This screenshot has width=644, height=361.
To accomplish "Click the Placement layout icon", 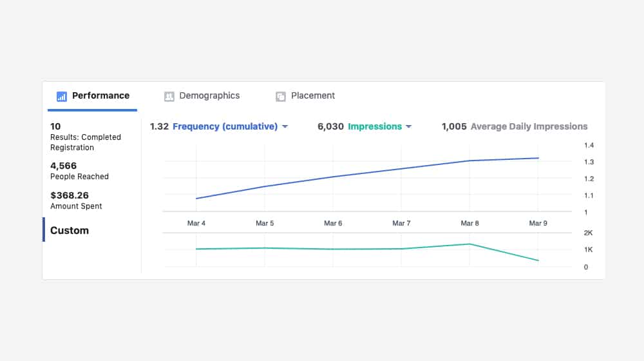I will click(281, 96).
